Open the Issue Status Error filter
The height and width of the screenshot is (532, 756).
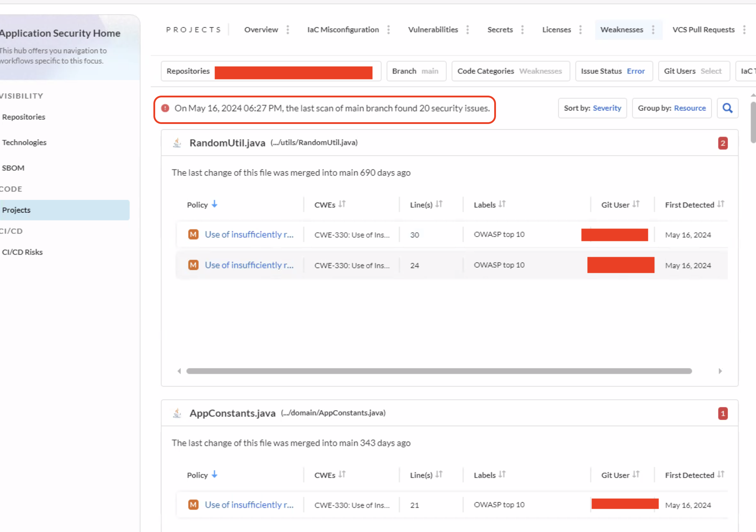614,71
